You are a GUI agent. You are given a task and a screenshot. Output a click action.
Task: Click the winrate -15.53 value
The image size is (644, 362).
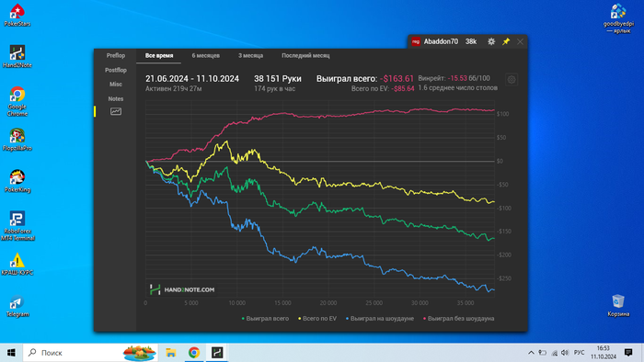[457, 78]
